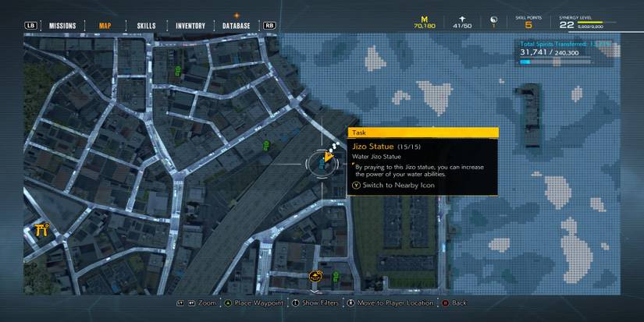Open the Database tab
Image resolution: width=644 pixels, height=322 pixels.
click(x=237, y=26)
